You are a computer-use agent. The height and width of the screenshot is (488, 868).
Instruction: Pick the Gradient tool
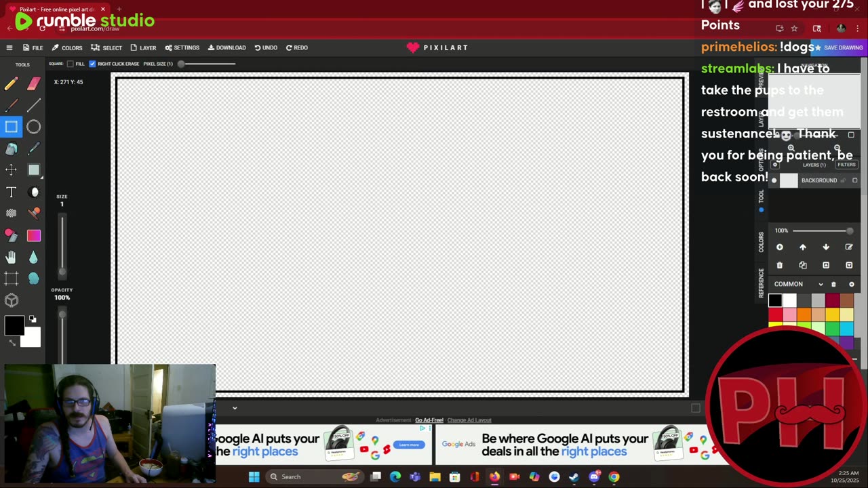[34, 235]
